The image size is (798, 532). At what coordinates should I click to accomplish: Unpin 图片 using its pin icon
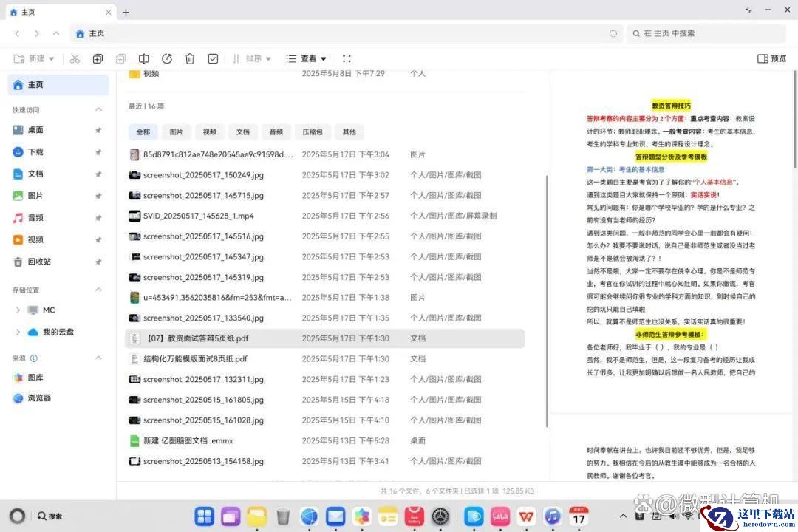coord(98,196)
